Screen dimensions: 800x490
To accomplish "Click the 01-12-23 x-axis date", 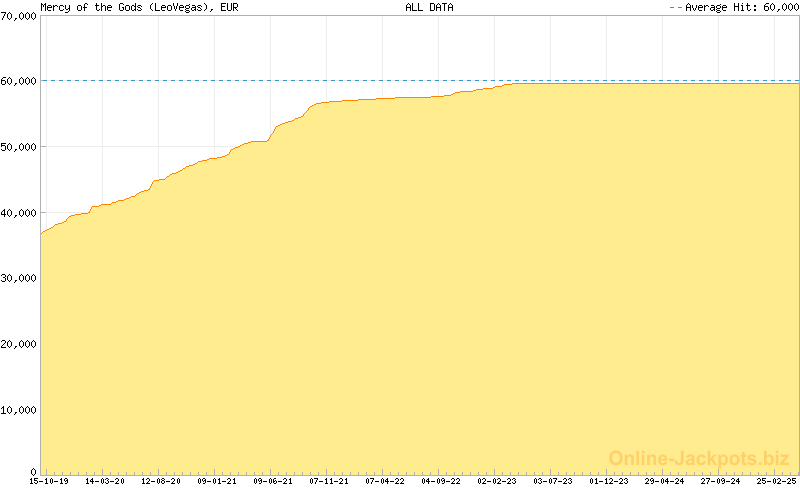I will [609, 481].
